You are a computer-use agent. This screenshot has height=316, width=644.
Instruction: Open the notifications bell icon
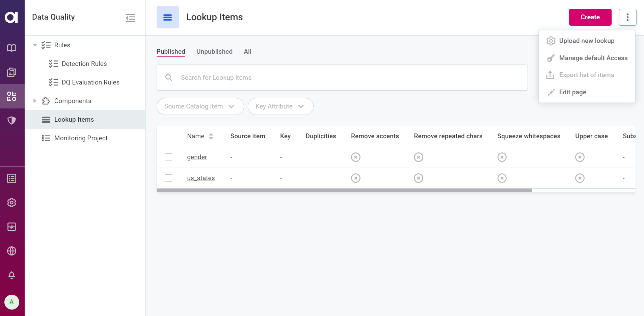[12, 275]
